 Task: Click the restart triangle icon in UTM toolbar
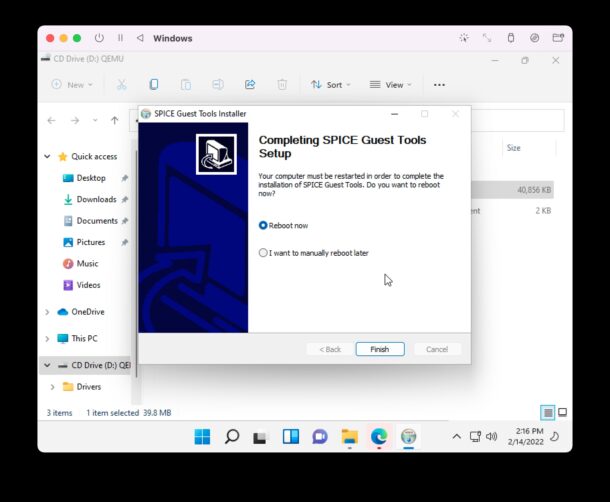[x=140, y=38]
